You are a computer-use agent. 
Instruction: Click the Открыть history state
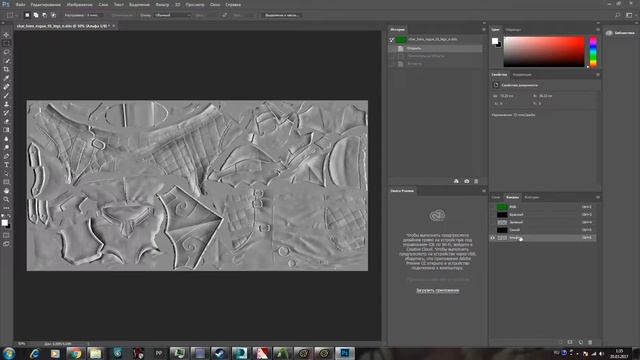point(435,49)
